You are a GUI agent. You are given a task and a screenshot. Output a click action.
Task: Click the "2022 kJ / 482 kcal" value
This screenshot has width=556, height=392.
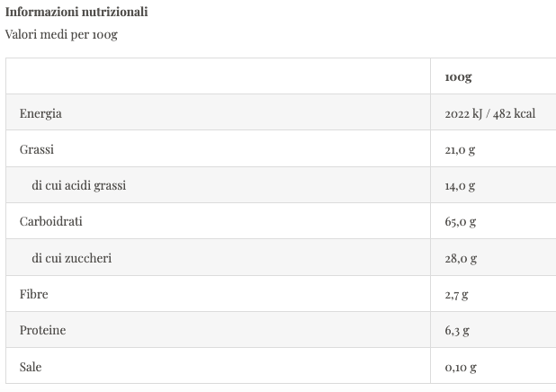pos(490,114)
